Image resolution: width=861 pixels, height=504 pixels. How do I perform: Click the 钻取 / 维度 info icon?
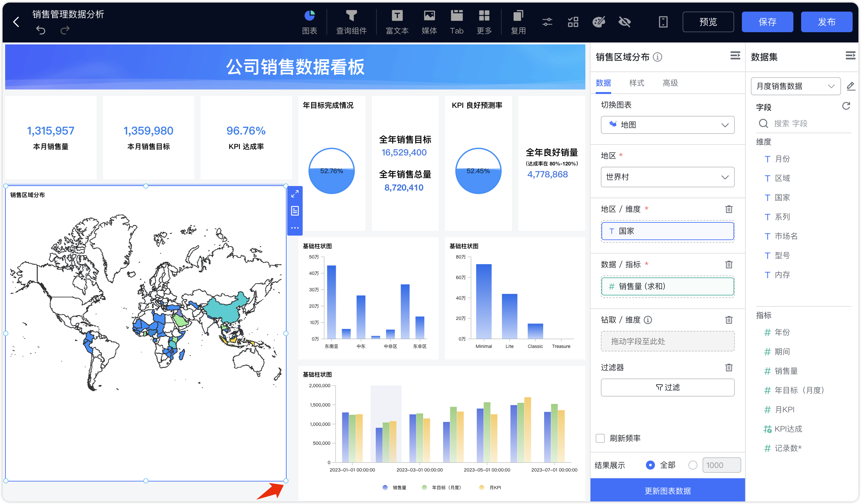coord(648,320)
